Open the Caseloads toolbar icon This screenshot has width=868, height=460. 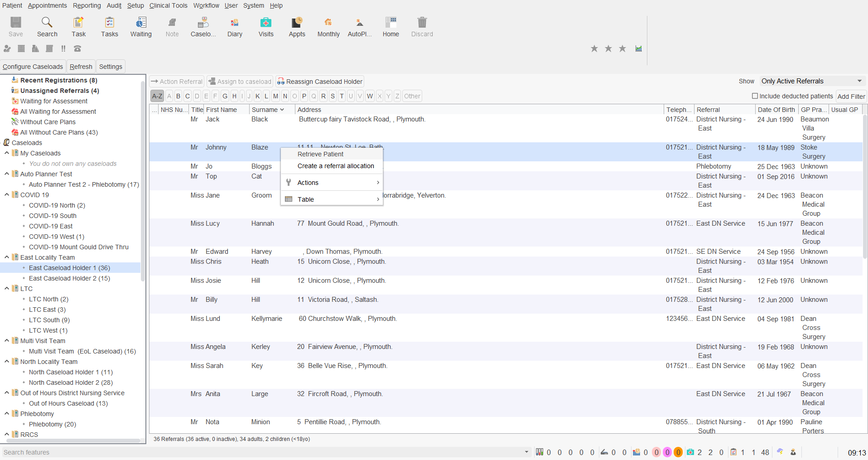click(203, 27)
